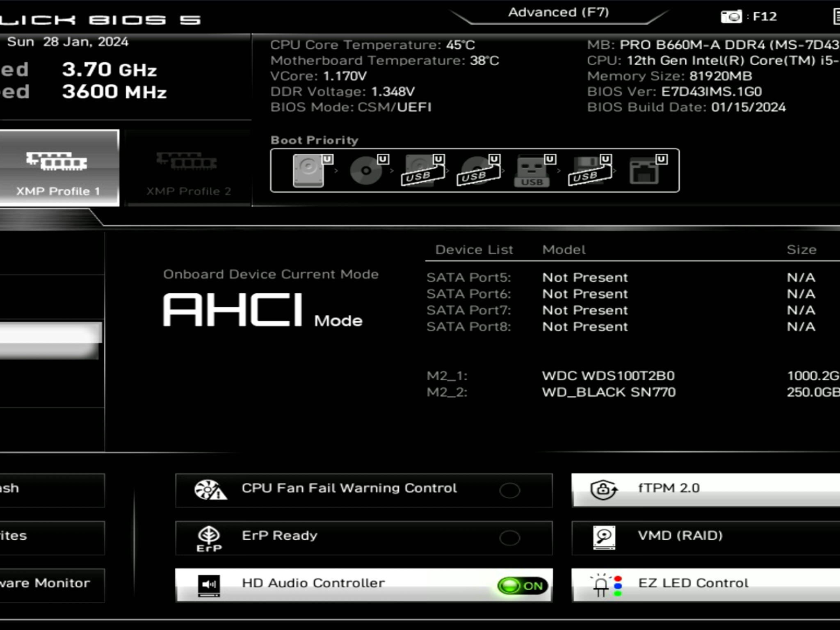Click the BIOS Mode CSM/UEFI text

click(x=351, y=107)
